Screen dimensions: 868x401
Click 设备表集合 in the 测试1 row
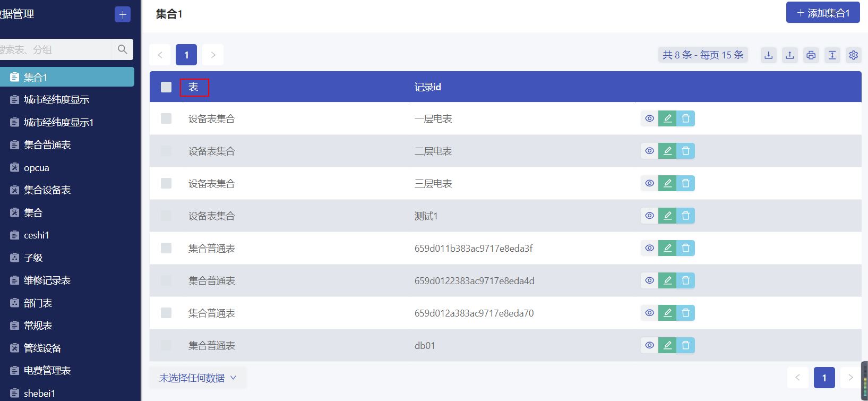(x=212, y=216)
